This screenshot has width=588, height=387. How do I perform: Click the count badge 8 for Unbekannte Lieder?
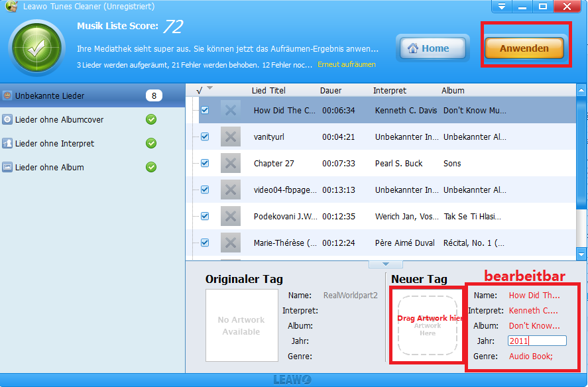[x=154, y=95]
